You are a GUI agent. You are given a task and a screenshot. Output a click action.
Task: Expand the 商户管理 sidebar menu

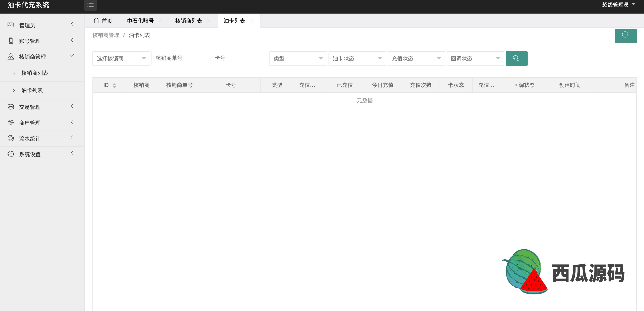pyautogui.click(x=42, y=123)
